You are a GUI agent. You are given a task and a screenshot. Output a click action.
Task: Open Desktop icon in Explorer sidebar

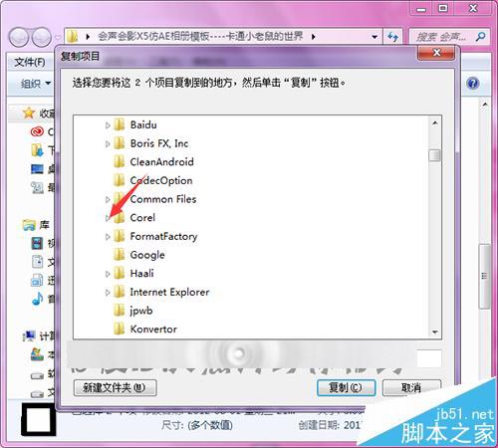coord(37,169)
